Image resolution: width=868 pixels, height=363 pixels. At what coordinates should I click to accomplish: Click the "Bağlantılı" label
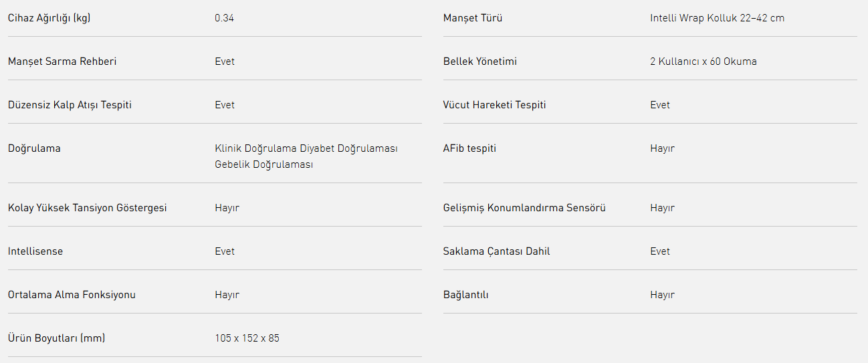pos(465,295)
